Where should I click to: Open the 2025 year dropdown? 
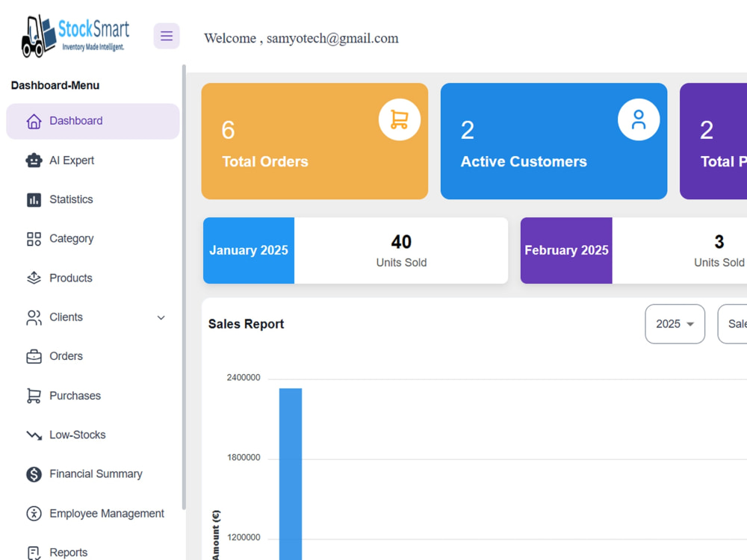coord(675,324)
